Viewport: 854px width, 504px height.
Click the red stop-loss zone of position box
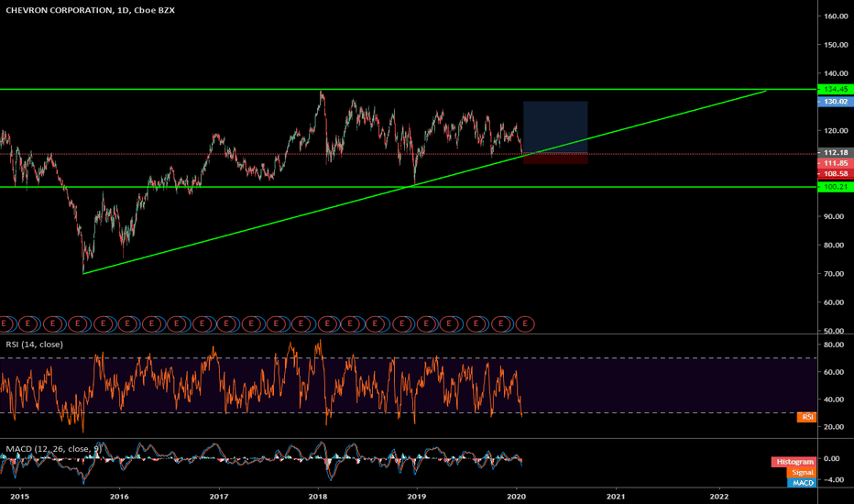tap(555, 159)
